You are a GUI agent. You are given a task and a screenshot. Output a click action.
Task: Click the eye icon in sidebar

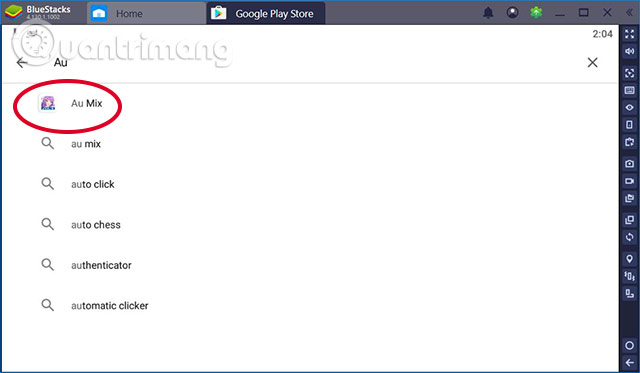tap(629, 107)
